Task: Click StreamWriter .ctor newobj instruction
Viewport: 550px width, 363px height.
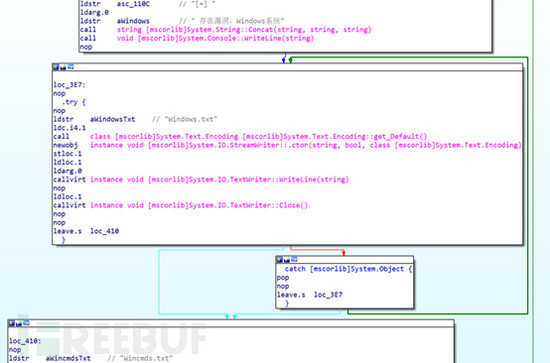Action: pyautogui.click(x=287, y=145)
